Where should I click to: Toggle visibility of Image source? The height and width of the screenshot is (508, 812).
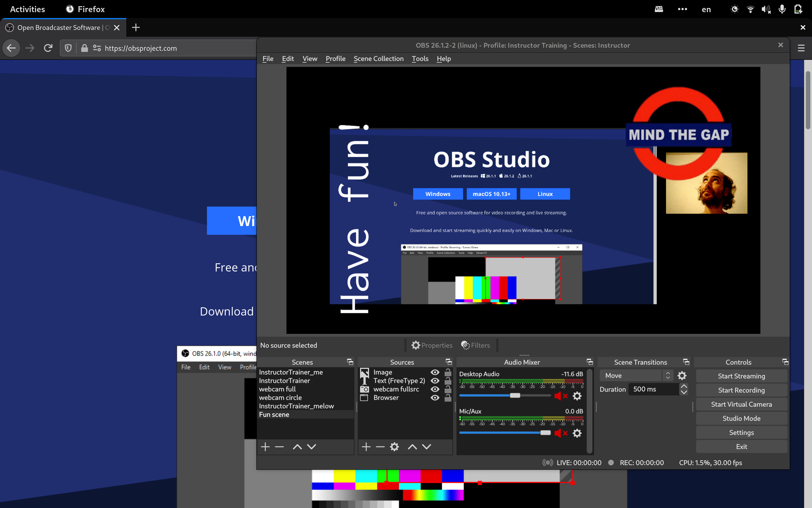[x=435, y=372]
